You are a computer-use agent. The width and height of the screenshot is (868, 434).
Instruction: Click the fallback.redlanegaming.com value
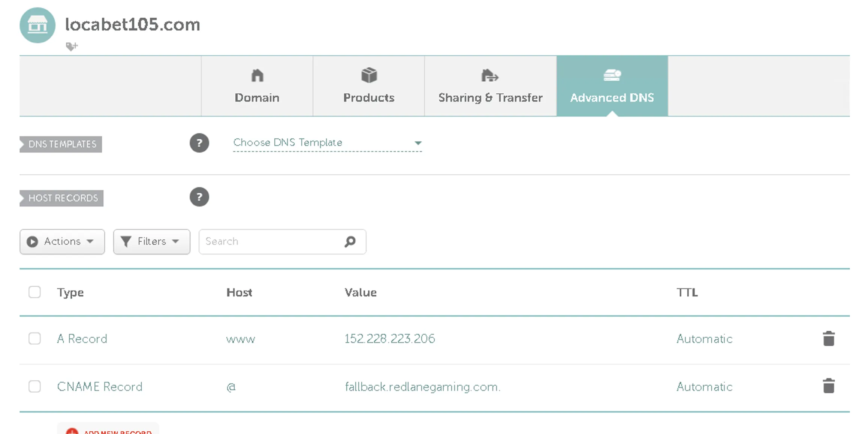[422, 387]
